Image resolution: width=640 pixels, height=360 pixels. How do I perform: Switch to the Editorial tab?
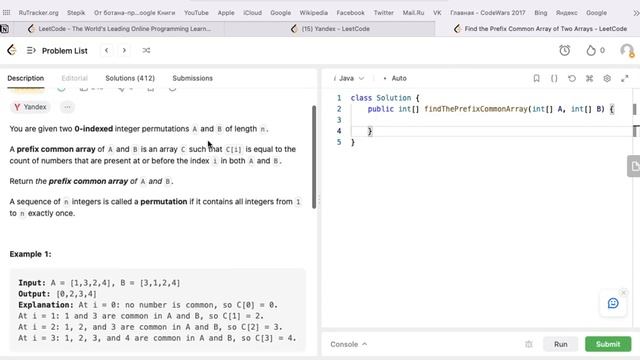(74, 78)
